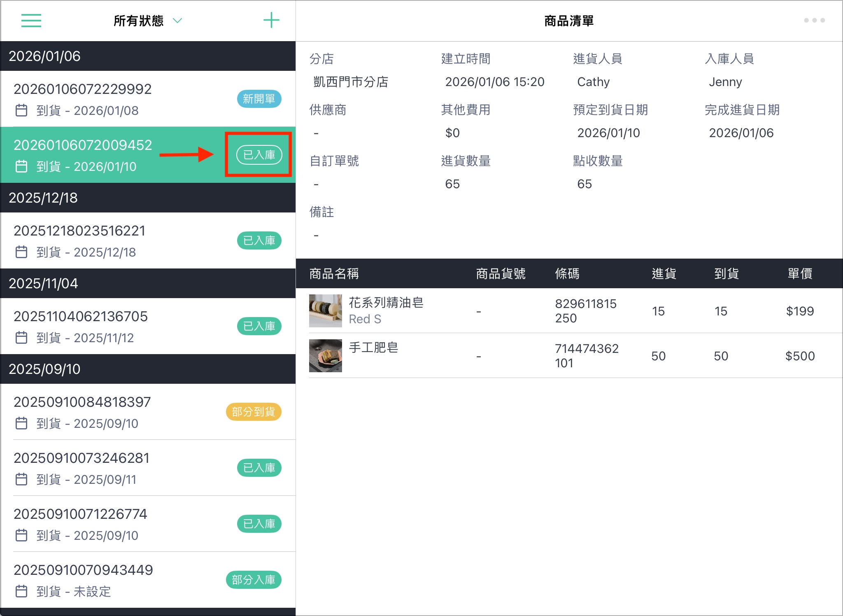Screen dimensions: 843x616
Task: Click calendar icon for order 20250910071226774
Action: point(21,535)
